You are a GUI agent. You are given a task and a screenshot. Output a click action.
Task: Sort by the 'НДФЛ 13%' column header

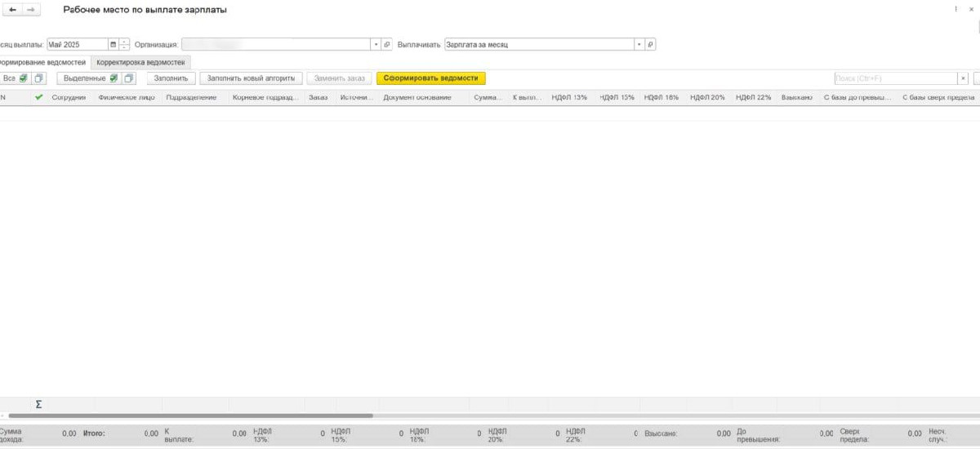coord(569,97)
